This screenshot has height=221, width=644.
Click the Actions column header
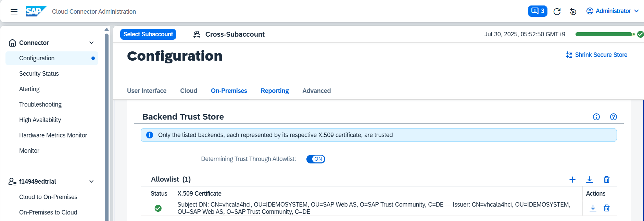click(596, 194)
